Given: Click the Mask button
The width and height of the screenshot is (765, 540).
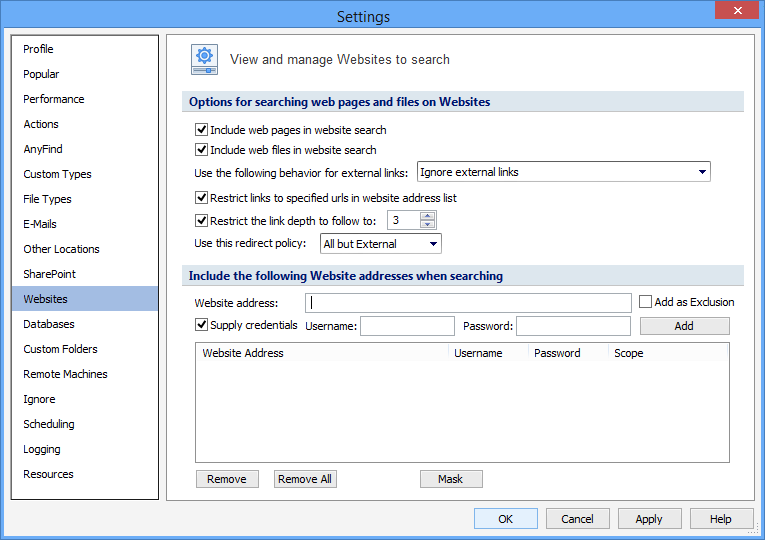Looking at the screenshot, I should [451, 479].
